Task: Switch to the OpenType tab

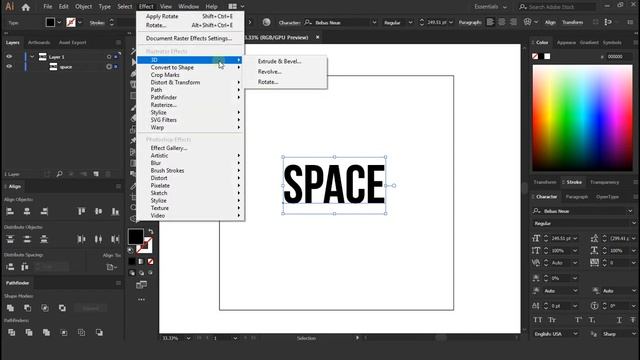Action: pyautogui.click(x=607, y=197)
